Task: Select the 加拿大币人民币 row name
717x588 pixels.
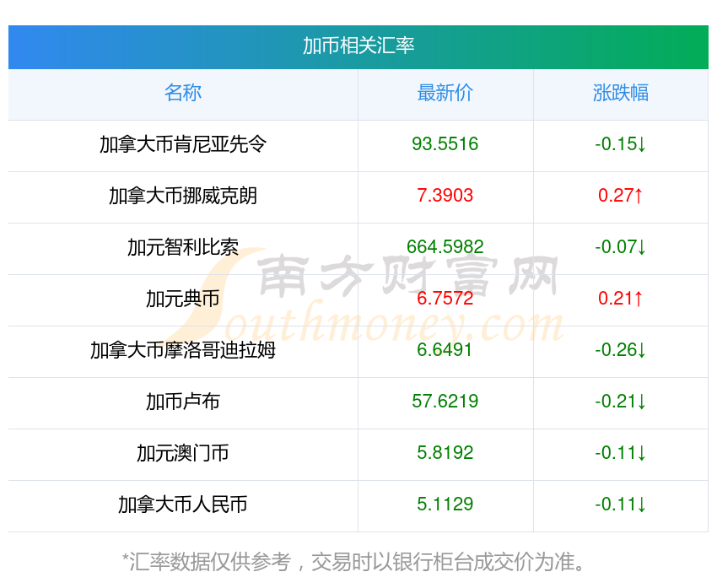Action: pyautogui.click(x=183, y=504)
